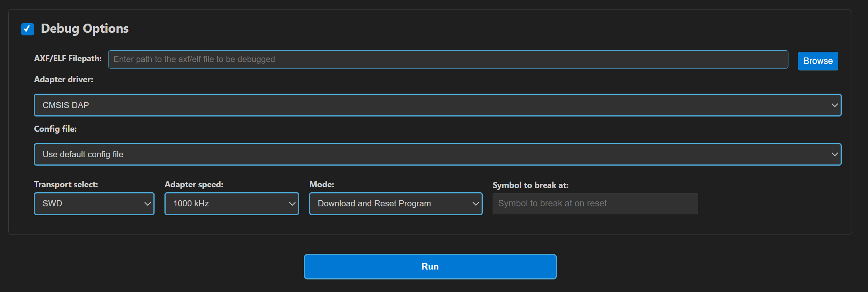868x292 pixels.
Task: Click the AXF/ELF Filepath label
Action: tap(68, 59)
